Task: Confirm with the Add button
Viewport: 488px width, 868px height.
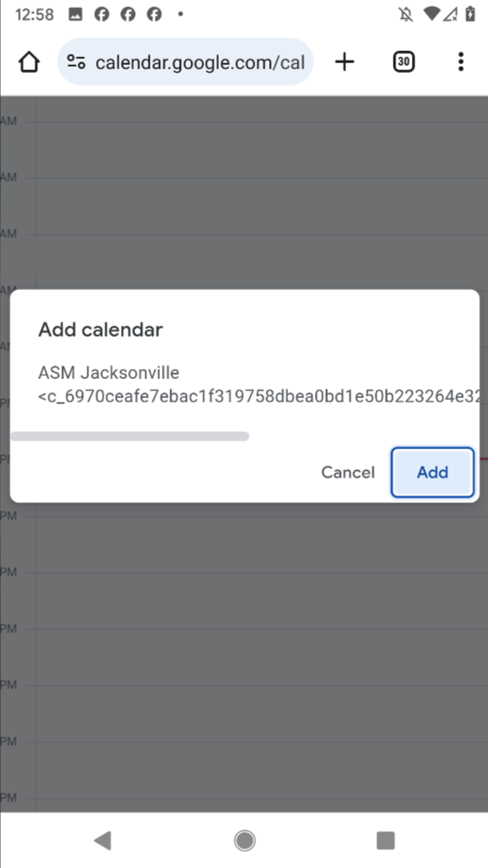Action: click(x=433, y=473)
